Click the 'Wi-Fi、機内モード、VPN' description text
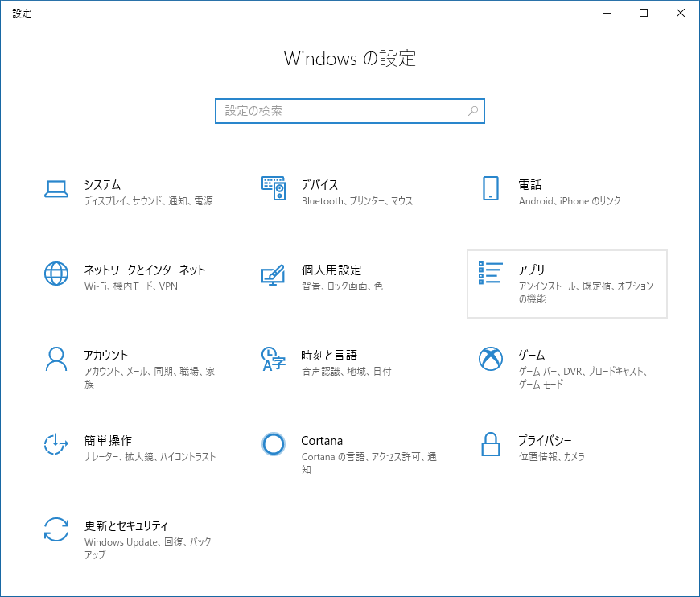 pyautogui.click(x=131, y=286)
